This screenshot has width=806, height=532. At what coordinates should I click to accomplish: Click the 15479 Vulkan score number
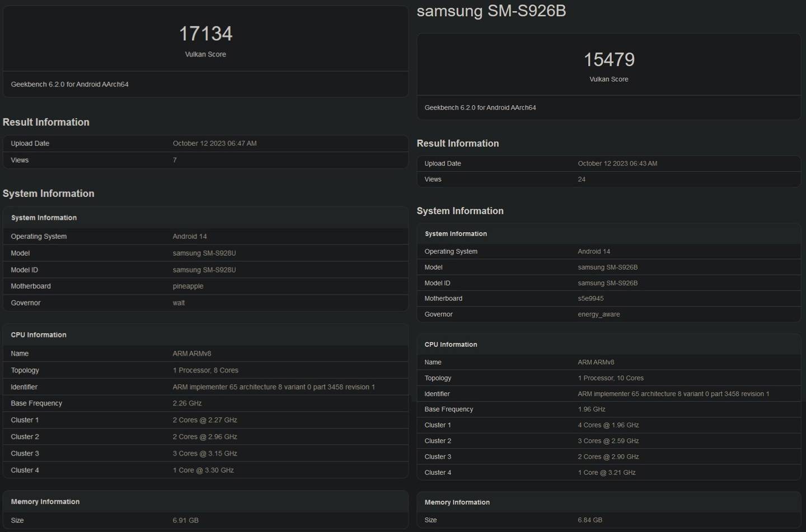click(x=609, y=60)
